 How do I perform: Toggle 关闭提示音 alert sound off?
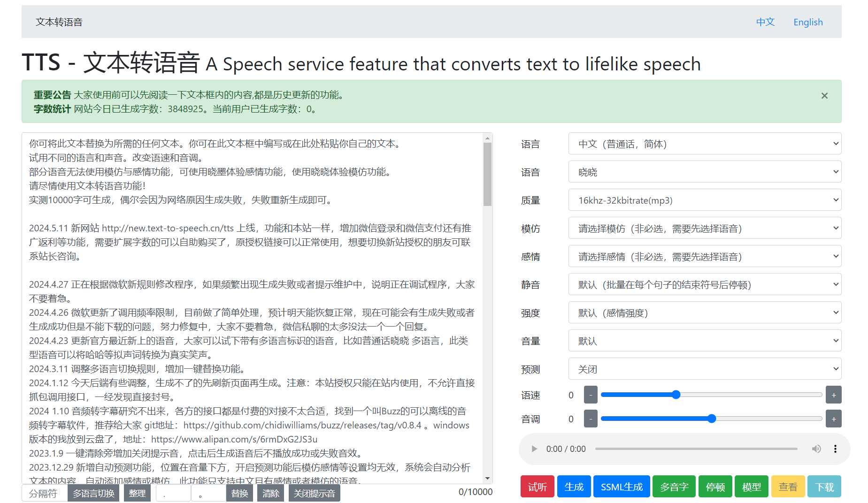(x=314, y=493)
